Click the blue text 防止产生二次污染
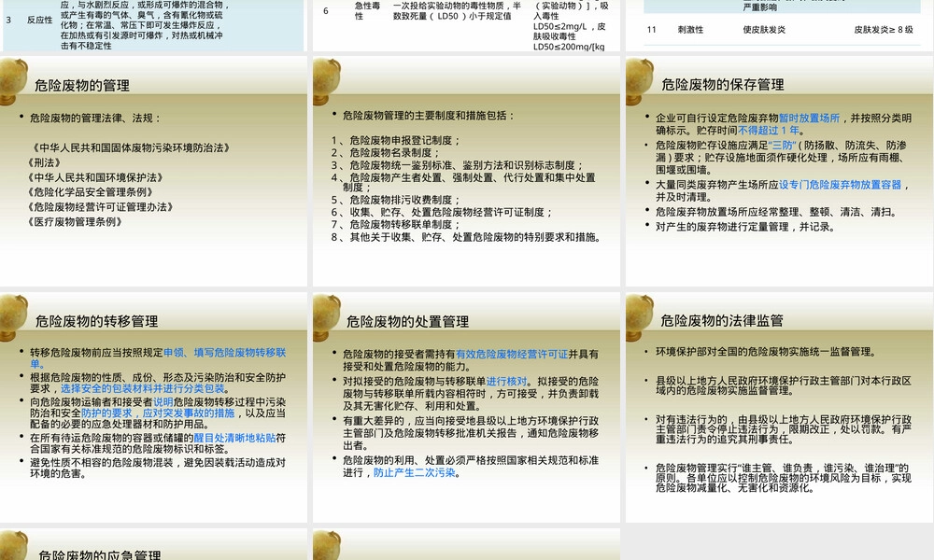This screenshot has width=934, height=560. [x=415, y=472]
